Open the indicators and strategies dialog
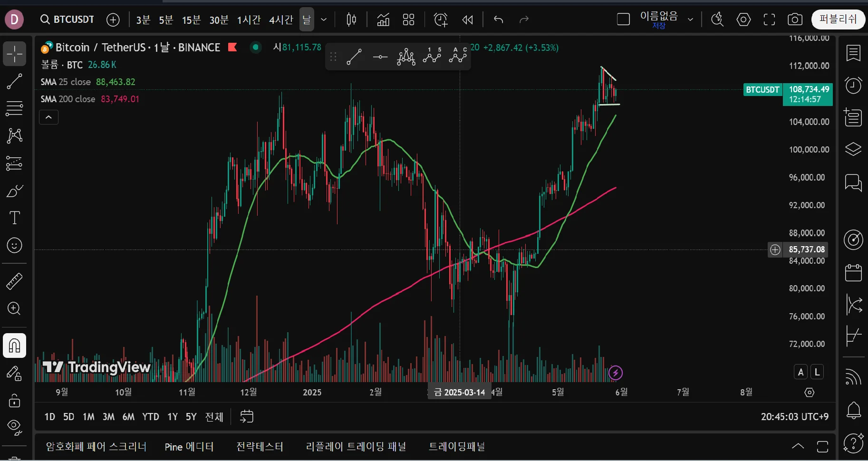 click(x=383, y=19)
